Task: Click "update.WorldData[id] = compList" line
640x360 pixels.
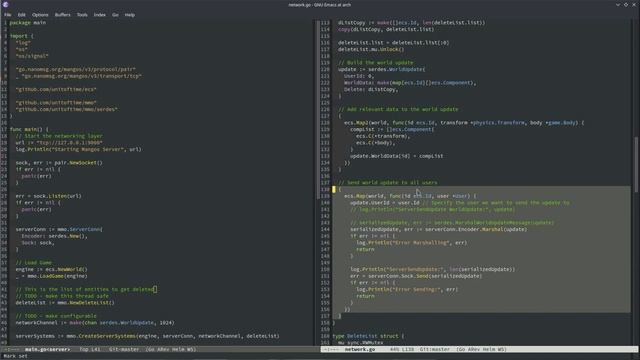Action: coord(396,156)
